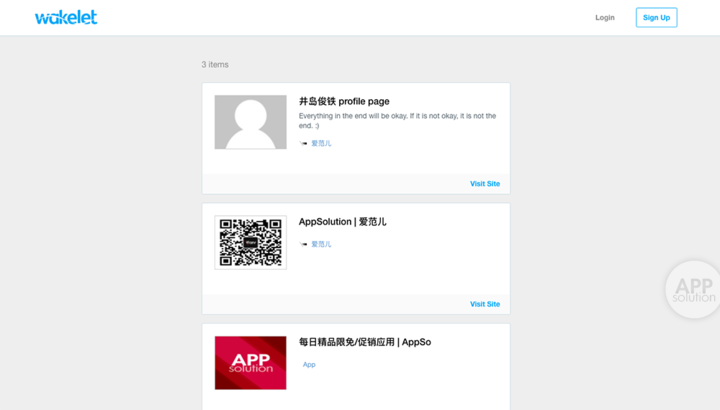
Task: Click the 'Everything in the end will be okay' description
Action: tap(397, 121)
